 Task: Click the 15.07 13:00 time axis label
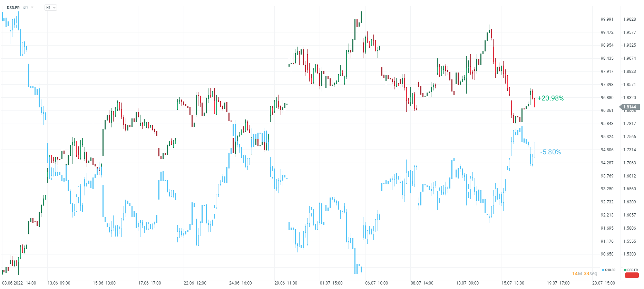(513, 283)
